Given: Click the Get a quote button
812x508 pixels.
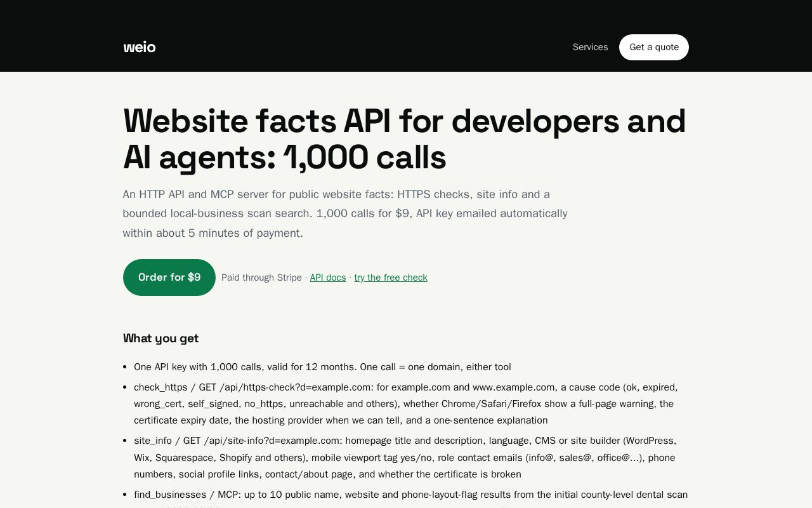Looking at the screenshot, I should 654,47.
